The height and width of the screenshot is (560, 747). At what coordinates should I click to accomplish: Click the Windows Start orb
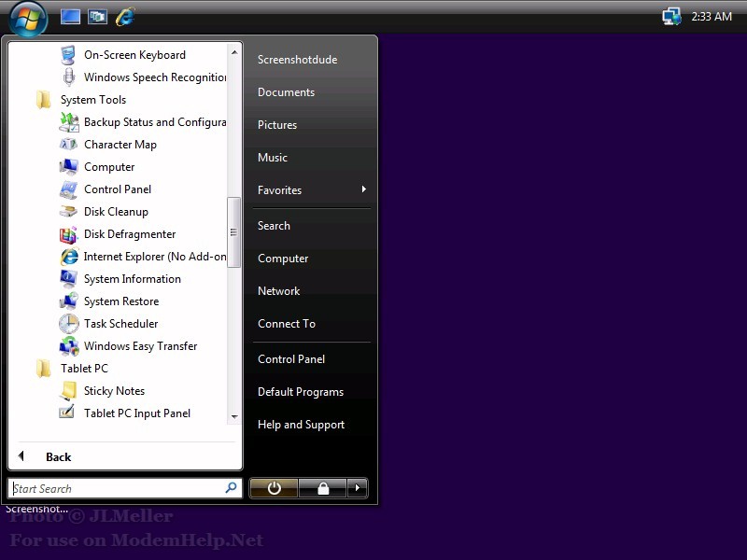click(28, 19)
